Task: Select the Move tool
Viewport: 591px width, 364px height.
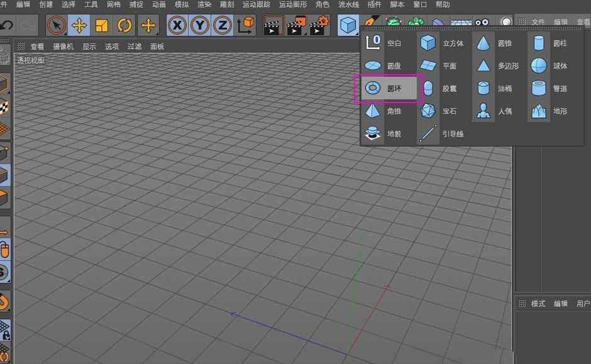Action: (78, 25)
